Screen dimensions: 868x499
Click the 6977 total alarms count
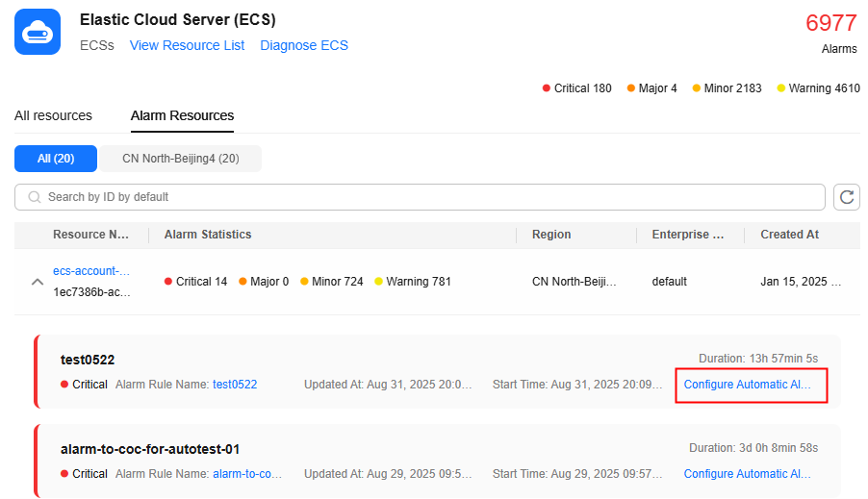pyautogui.click(x=830, y=24)
